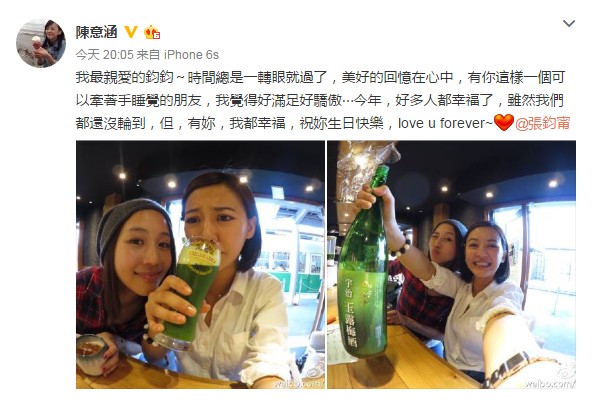This screenshot has width=601, height=403.
Task: Open the left photo with green drink
Action: coord(200,265)
